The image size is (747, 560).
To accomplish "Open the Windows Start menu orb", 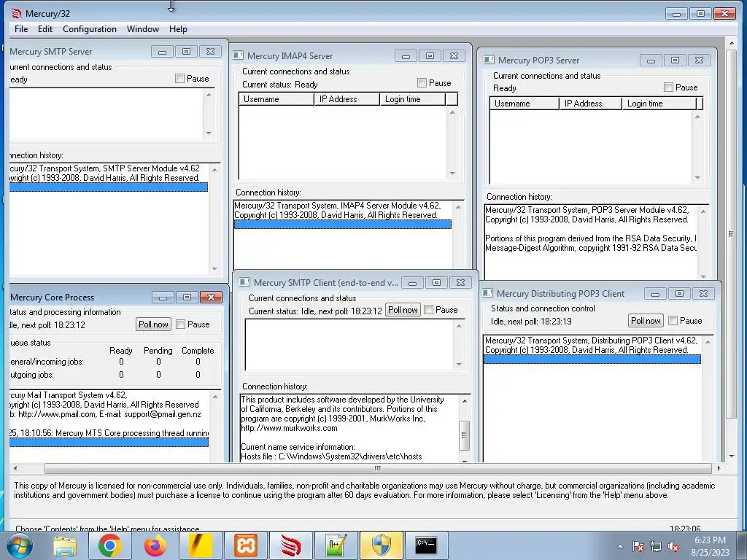I will [20, 545].
